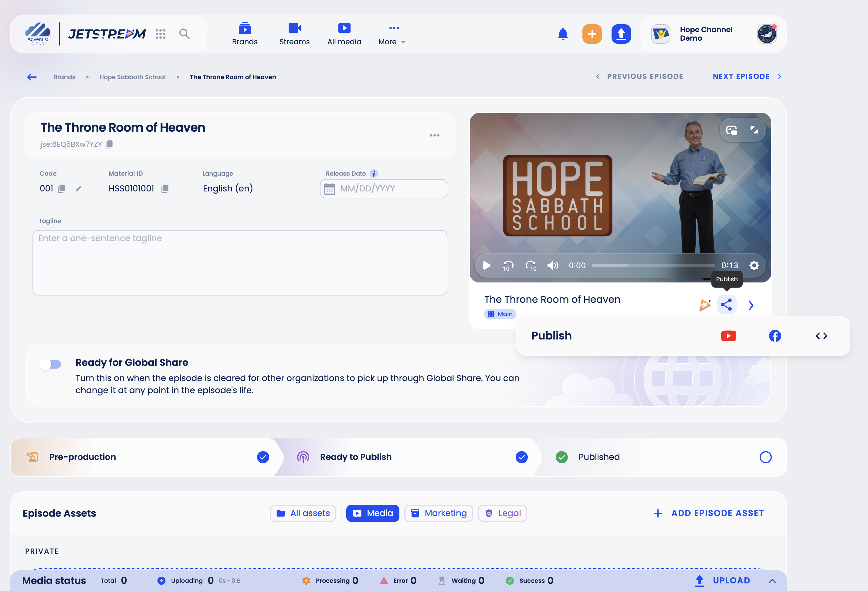Switch to the All assets tab
Viewport: 868px width, 591px height.
(303, 513)
